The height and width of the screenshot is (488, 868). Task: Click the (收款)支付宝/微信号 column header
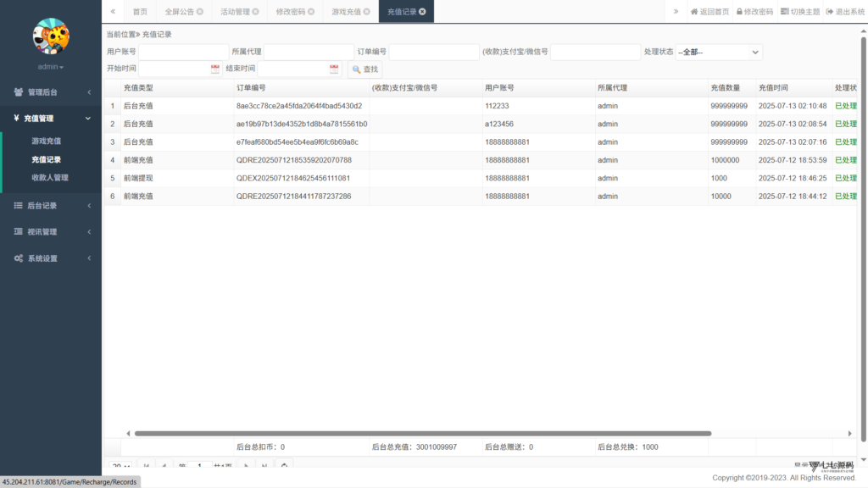(404, 88)
